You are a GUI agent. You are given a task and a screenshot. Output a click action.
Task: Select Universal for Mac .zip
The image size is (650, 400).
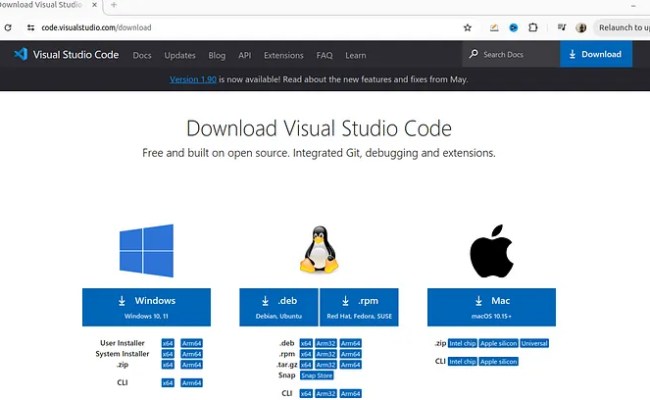(535, 343)
